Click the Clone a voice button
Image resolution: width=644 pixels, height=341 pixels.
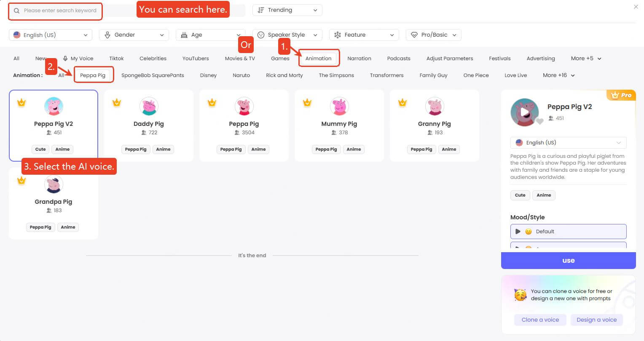pos(540,320)
